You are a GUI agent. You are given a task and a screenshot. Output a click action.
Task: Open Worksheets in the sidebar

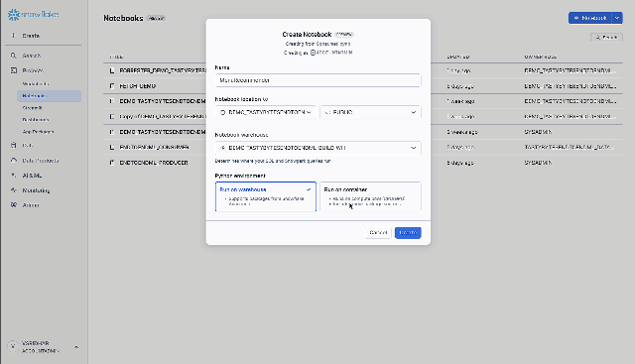(36, 84)
